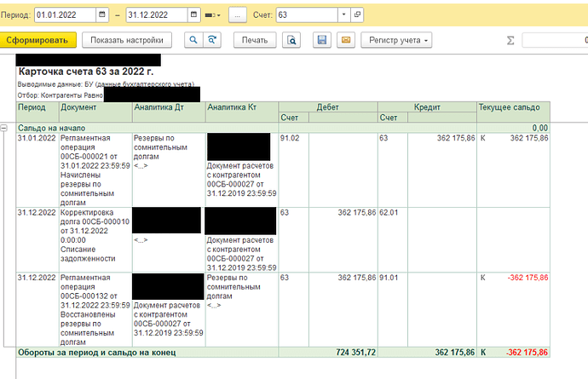Image resolution: width=588 pixels, height=379 pixels.
Task: Click the sigma sum icon
Action: tap(510, 40)
